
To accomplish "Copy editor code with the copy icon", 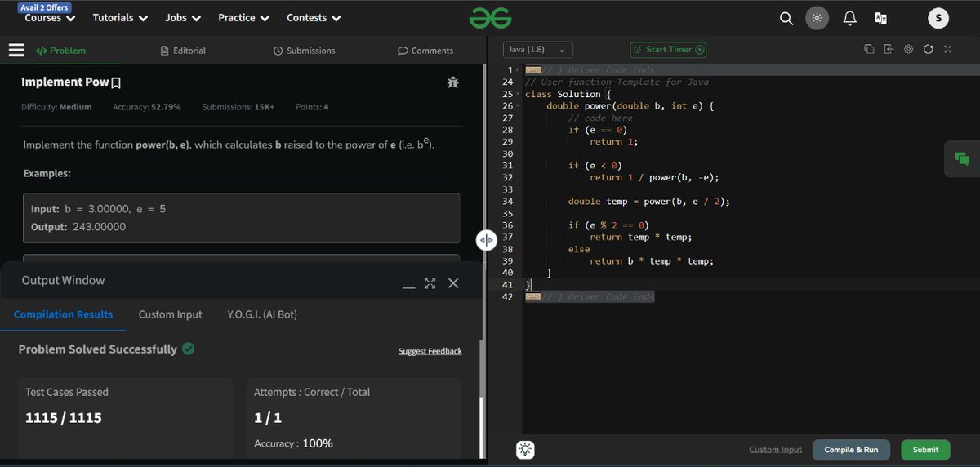I will click(x=869, y=50).
